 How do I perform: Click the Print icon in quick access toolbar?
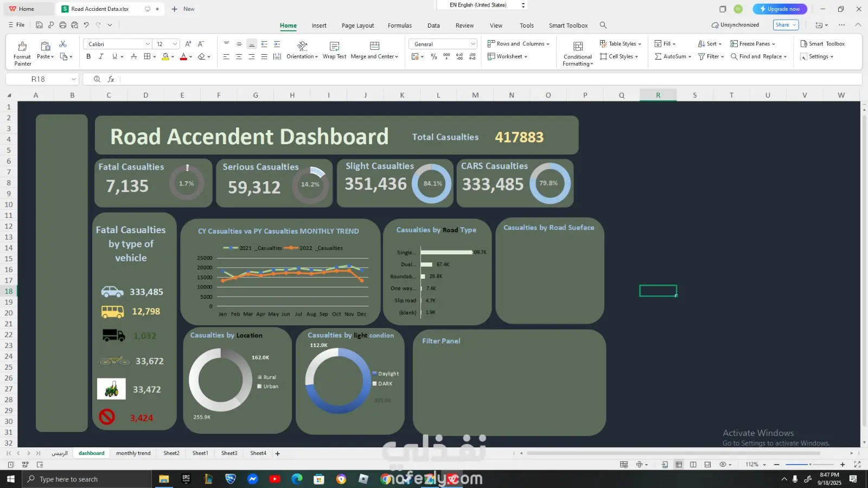[x=63, y=25]
